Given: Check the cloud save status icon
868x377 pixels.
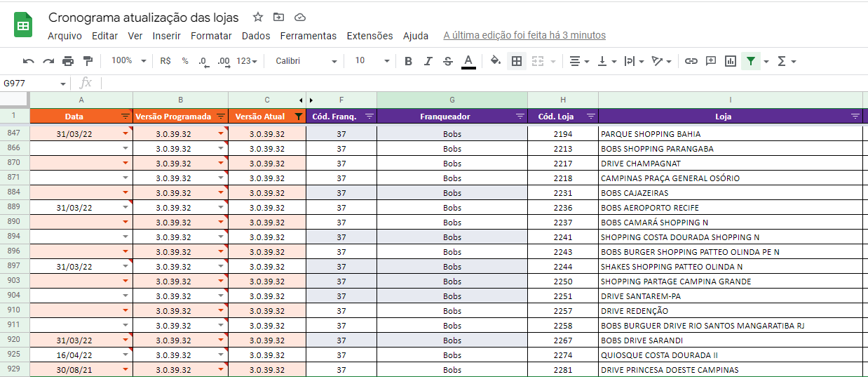Looking at the screenshot, I should point(300,18).
